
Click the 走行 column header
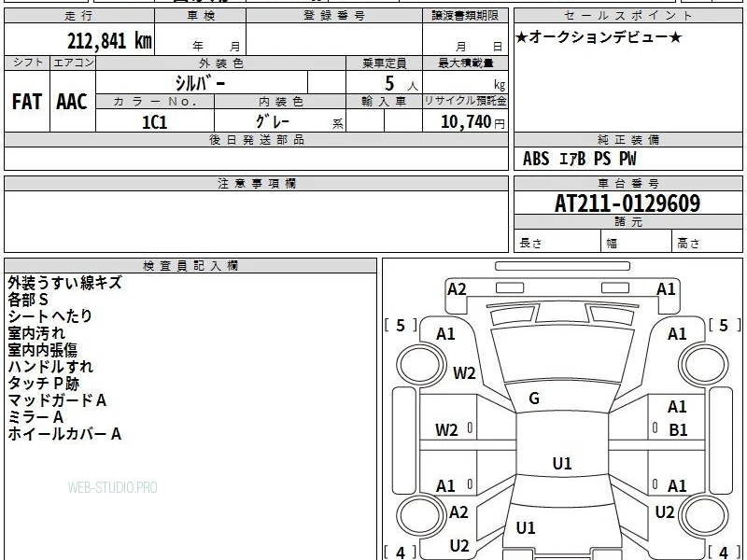click(x=79, y=16)
